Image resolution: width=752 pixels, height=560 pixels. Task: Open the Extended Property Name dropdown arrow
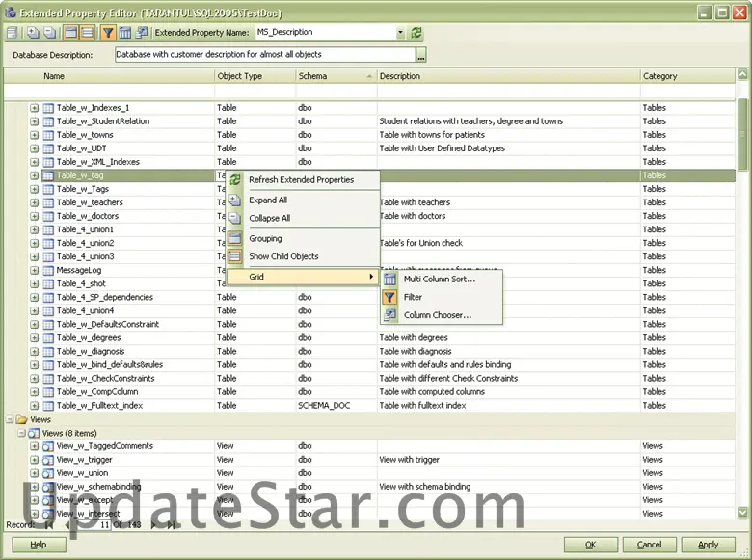400,33
